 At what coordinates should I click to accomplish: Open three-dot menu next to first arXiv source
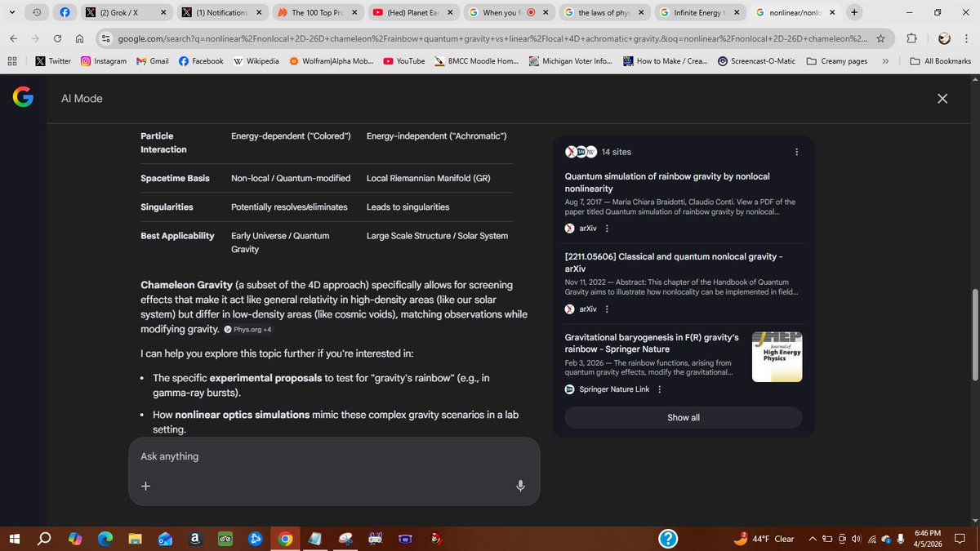point(607,229)
